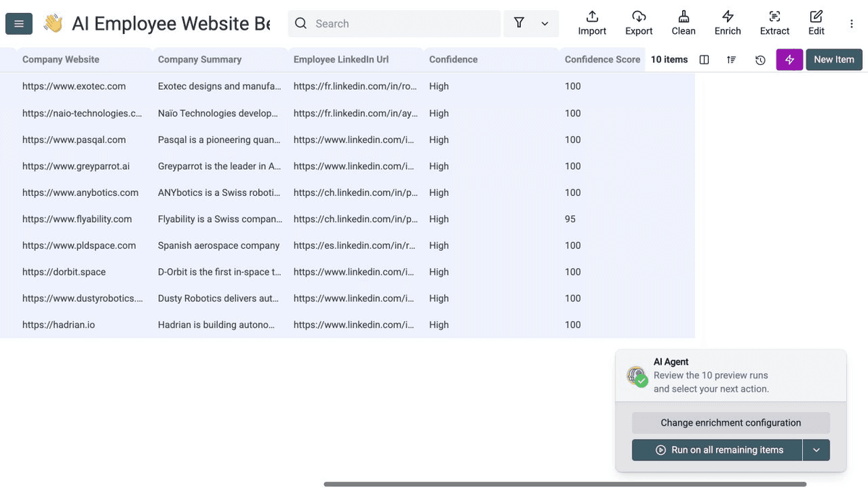The width and height of the screenshot is (868, 488).
Task: Open the three-dot more options menu
Action: coord(851,24)
